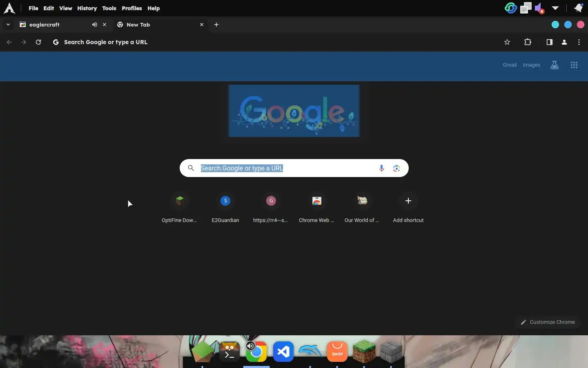The image size is (588, 368).
Task: Close the New Tab tab
Action: click(202, 25)
